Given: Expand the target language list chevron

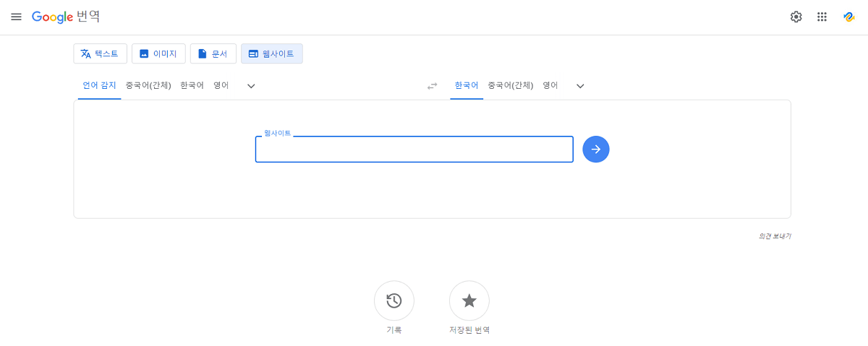Looking at the screenshot, I should click(580, 86).
